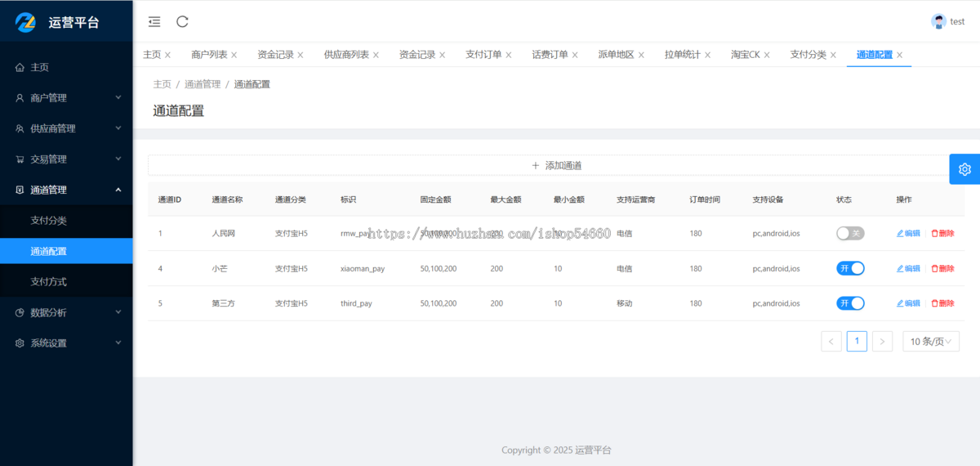This screenshot has height=466, width=980.
Task: Close the 商户列表 tab
Action: point(234,55)
